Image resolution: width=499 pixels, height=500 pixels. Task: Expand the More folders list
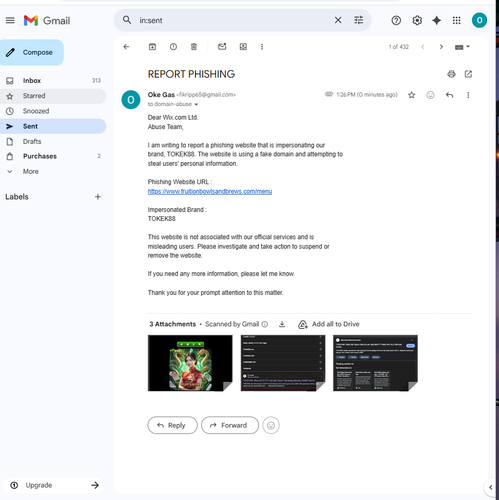point(53,171)
